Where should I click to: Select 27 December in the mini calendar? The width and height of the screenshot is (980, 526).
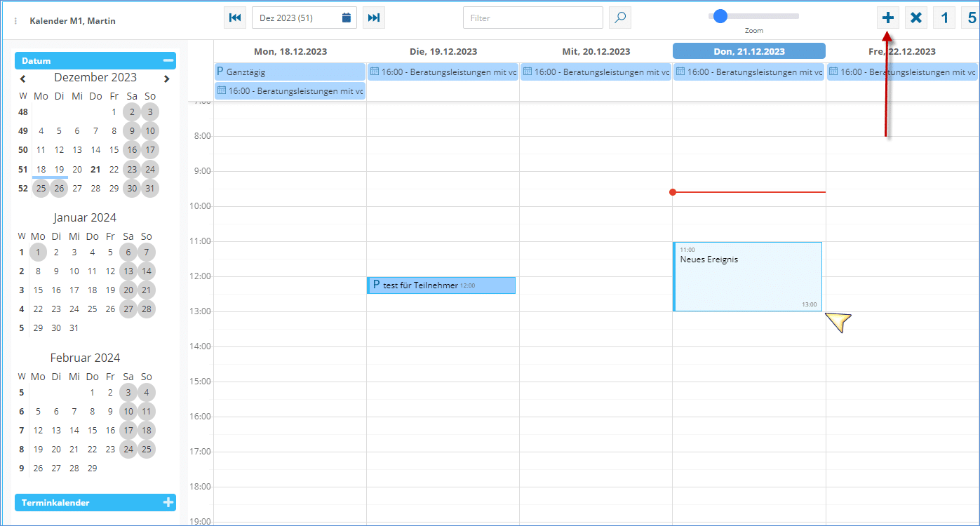pyautogui.click(x=77, y=189)
